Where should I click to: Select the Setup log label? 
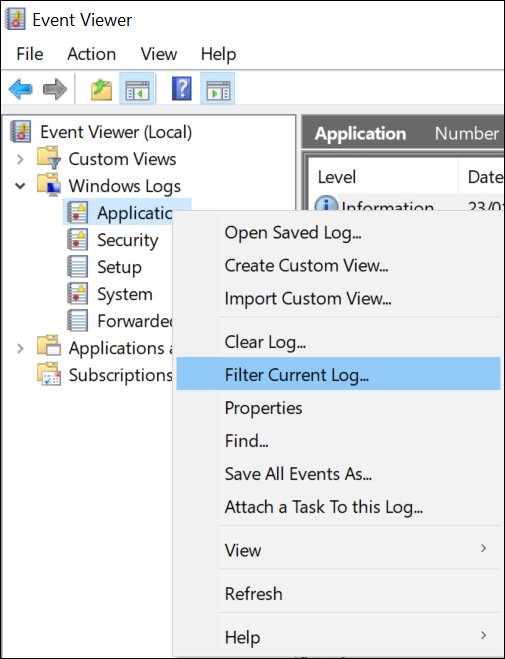119,267
